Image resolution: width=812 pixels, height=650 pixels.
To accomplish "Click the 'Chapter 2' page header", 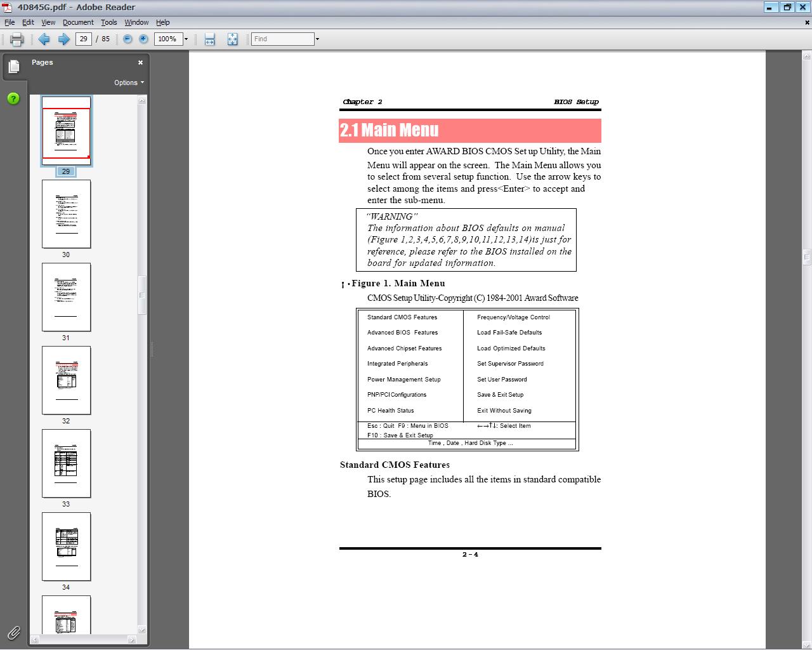I will (x=362, y=102).
